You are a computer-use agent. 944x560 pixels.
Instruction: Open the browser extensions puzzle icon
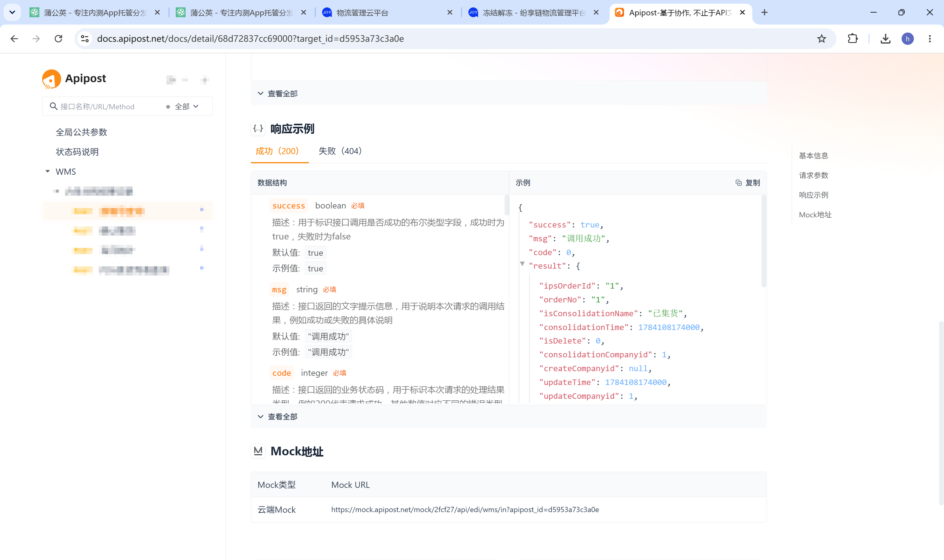(853, 38)
